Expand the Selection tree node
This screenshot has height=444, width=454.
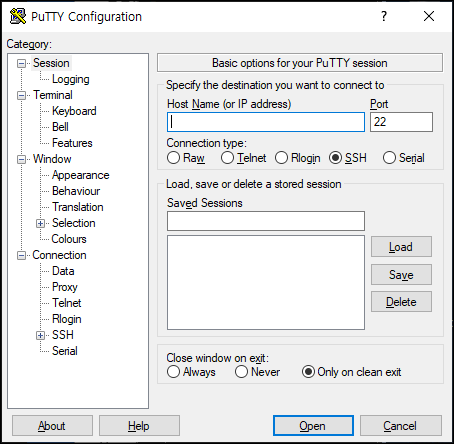pos(40,223)
